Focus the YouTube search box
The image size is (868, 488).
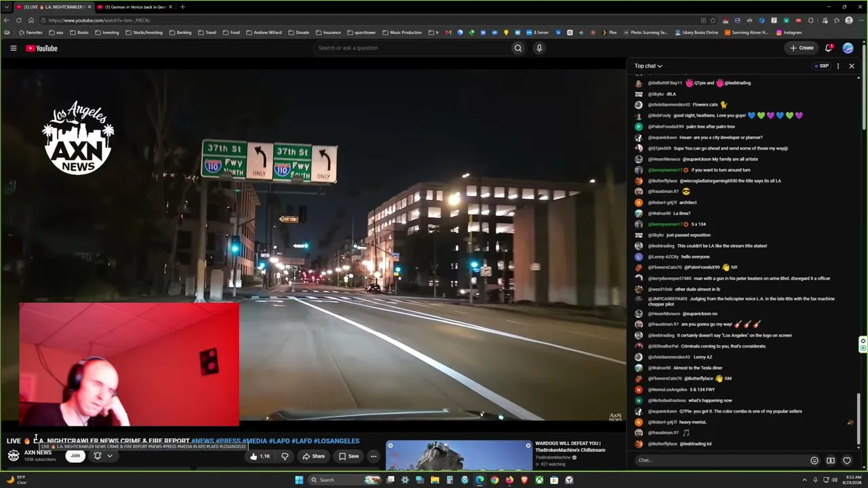[x=412, y=48]
